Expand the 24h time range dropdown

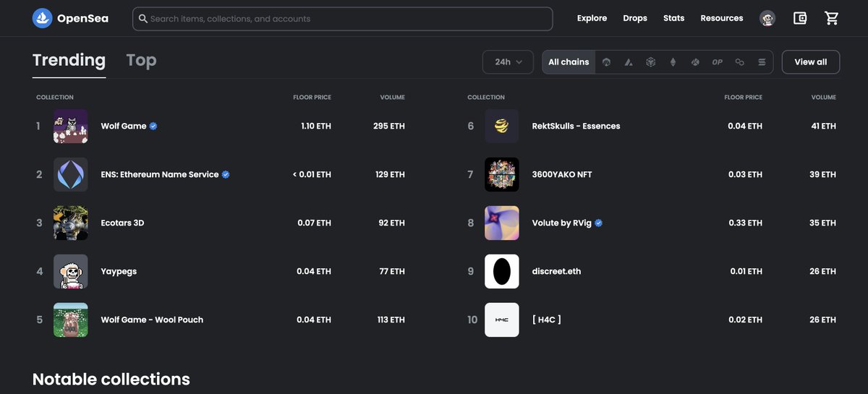click(508, 62)
